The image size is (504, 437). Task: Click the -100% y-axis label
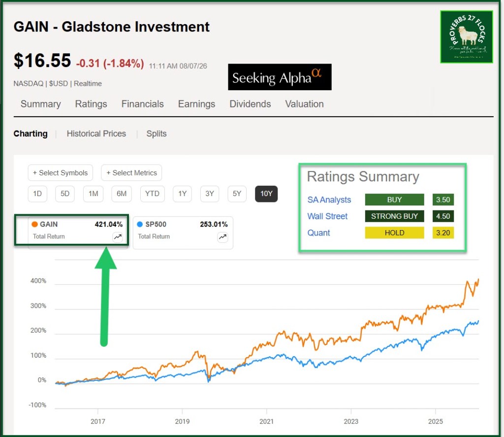click(x=37, y=405)
